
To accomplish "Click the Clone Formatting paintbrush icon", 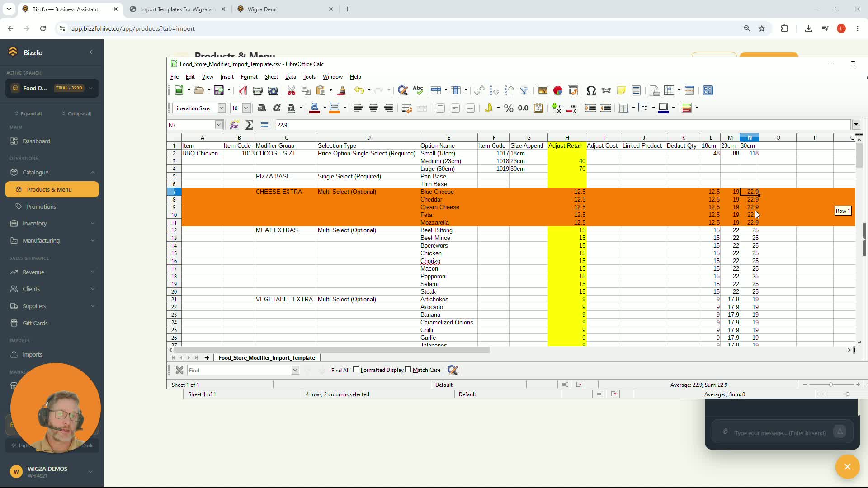I will [x=341, y=91].
